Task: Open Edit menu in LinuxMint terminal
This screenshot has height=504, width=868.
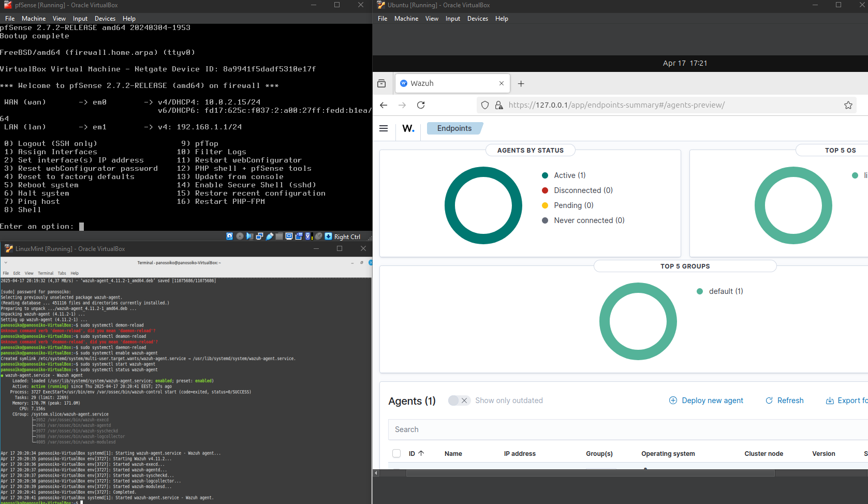Action: tap(17, 273)
